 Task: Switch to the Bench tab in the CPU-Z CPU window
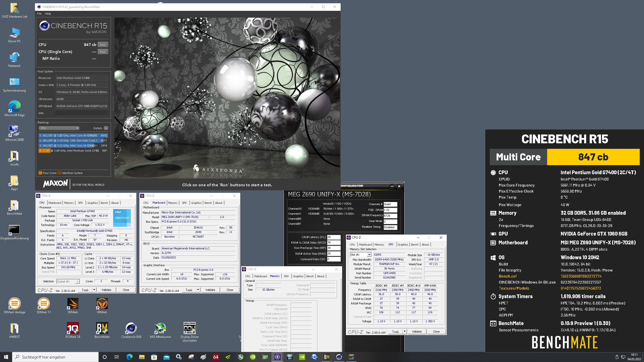pos(104,203)
